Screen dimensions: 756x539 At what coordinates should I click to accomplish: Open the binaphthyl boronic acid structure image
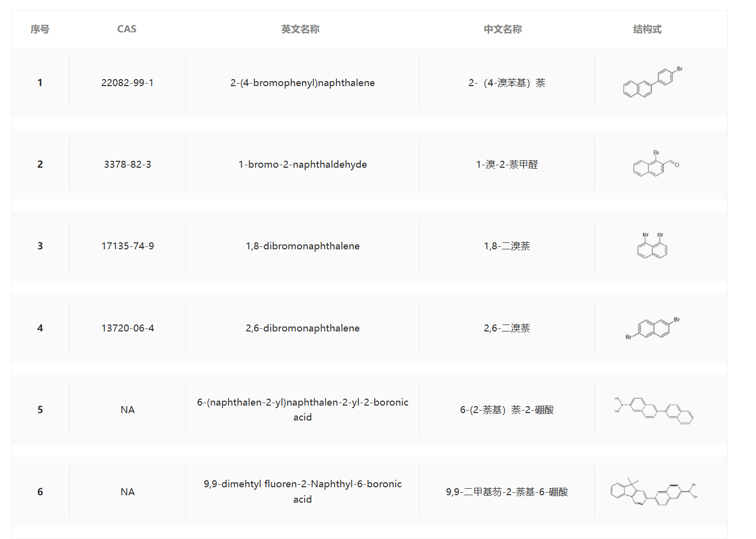click(653, 410)
